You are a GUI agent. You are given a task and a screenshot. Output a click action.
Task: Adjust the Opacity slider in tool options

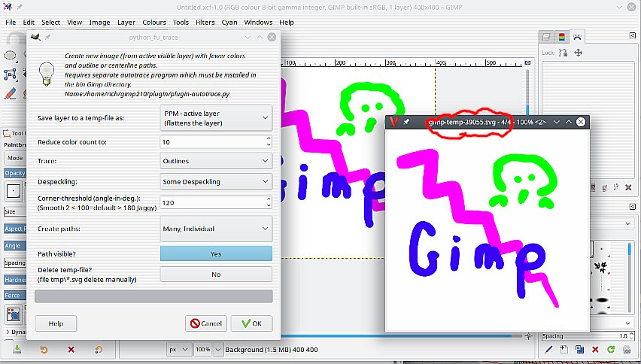(x=15, y=173)
